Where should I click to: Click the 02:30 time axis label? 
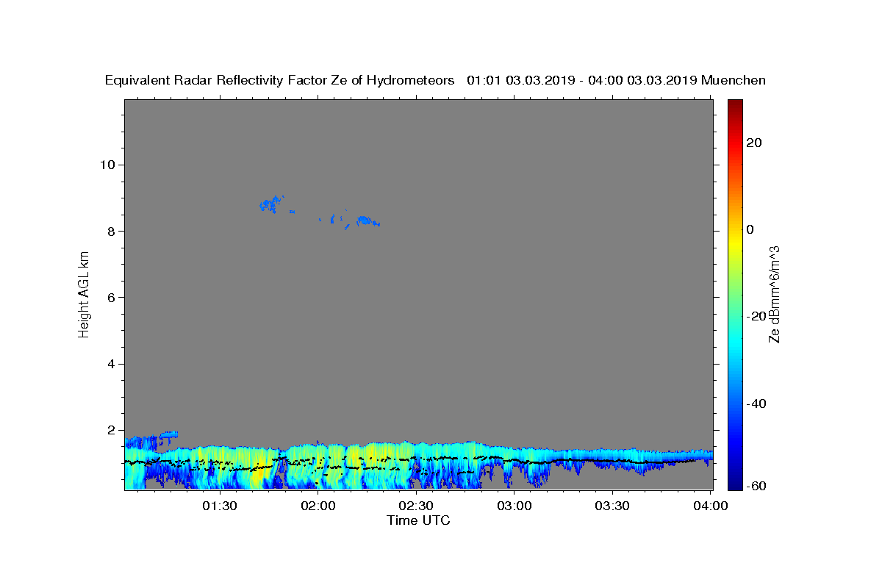416,506
